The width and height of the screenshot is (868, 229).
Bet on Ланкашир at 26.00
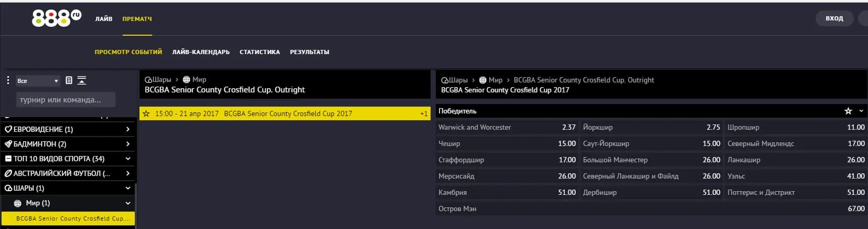796,160
